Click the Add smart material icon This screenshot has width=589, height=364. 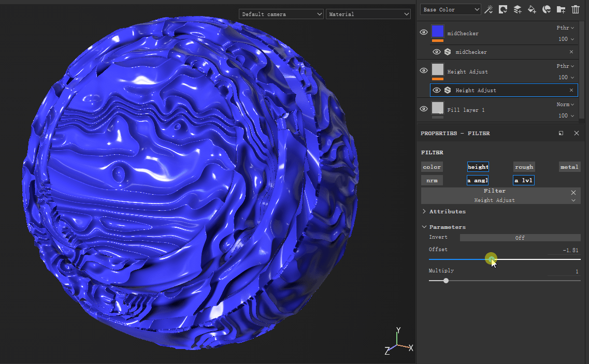(547, 9)
